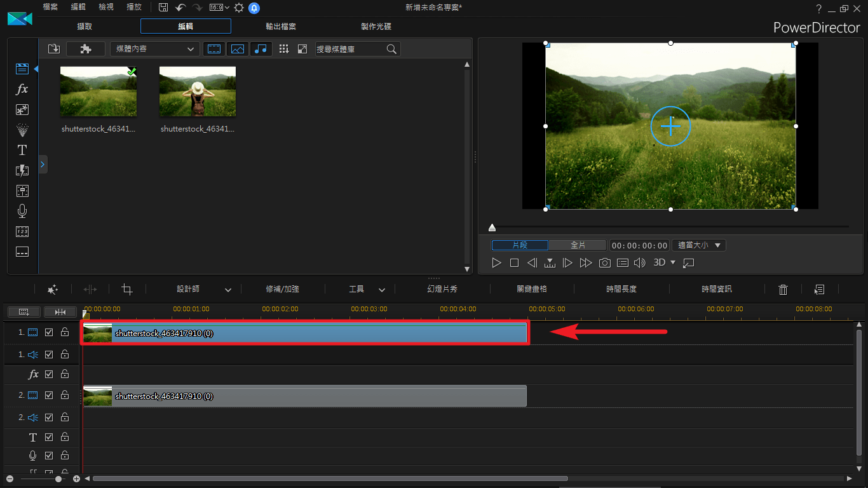
Task: Click the save project floppy icon
Action: [x=163, y=8]
